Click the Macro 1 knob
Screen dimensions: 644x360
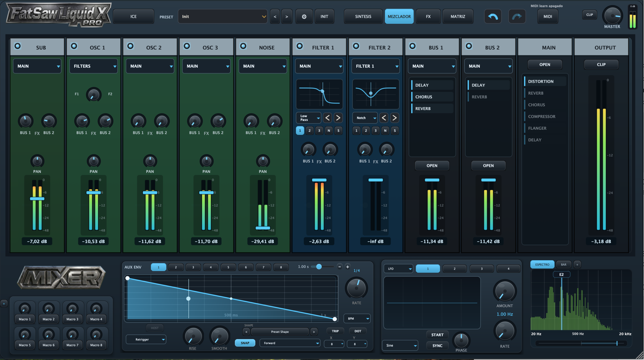coord(25,308)
